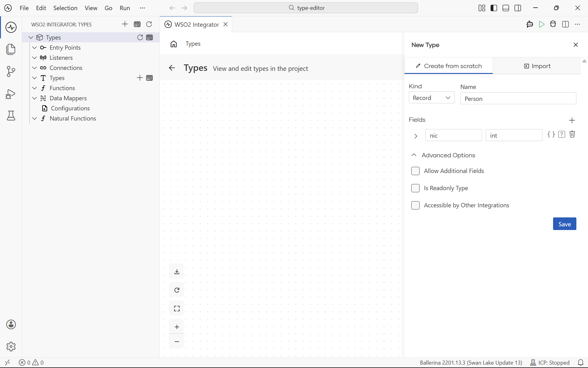
Task: Expand the nic field details chevron
Action: click(x=416, y=136)
